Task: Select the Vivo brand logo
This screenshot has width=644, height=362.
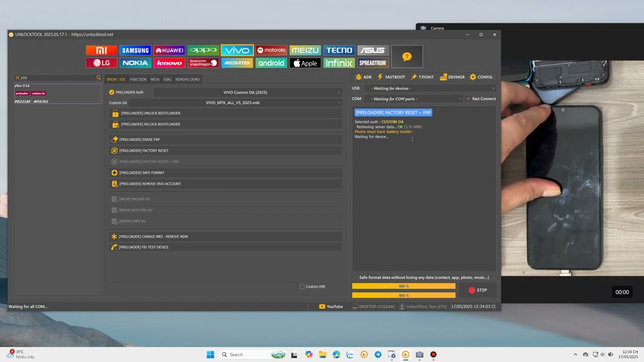Action: tap(237, 50)
